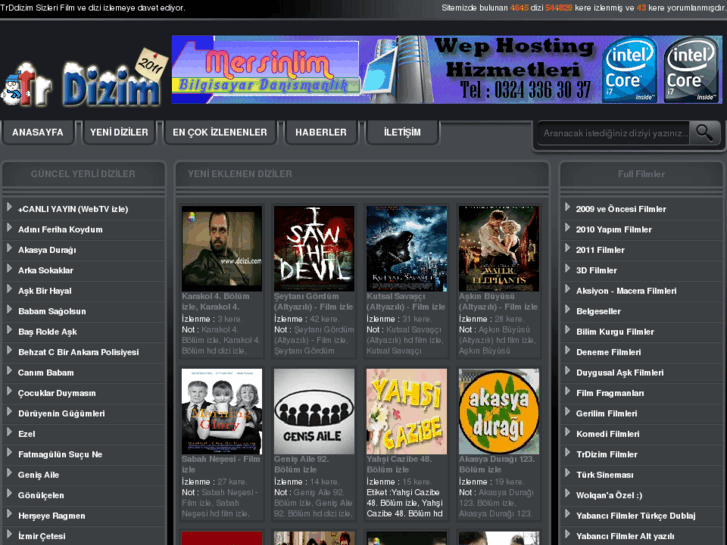Image resolution: width=727 pixels, height=545 pixels.
Task: Click arrow icon beside +CANLI YAYIN
Action: point(9,207)
